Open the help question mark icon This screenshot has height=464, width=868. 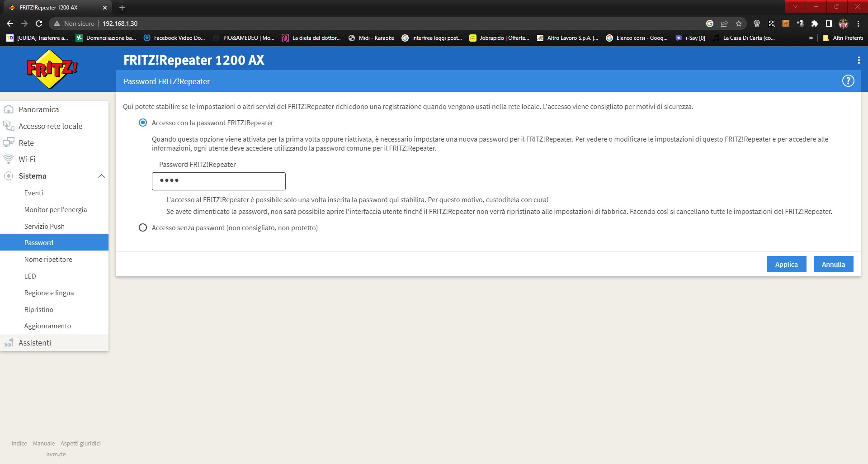pyautogui.click(x=848, y=81)
